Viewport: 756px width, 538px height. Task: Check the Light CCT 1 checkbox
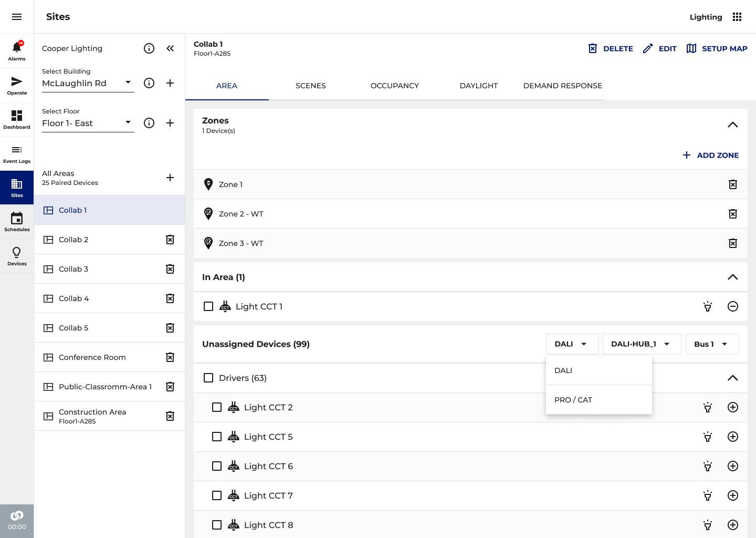(x=208, y=306)
